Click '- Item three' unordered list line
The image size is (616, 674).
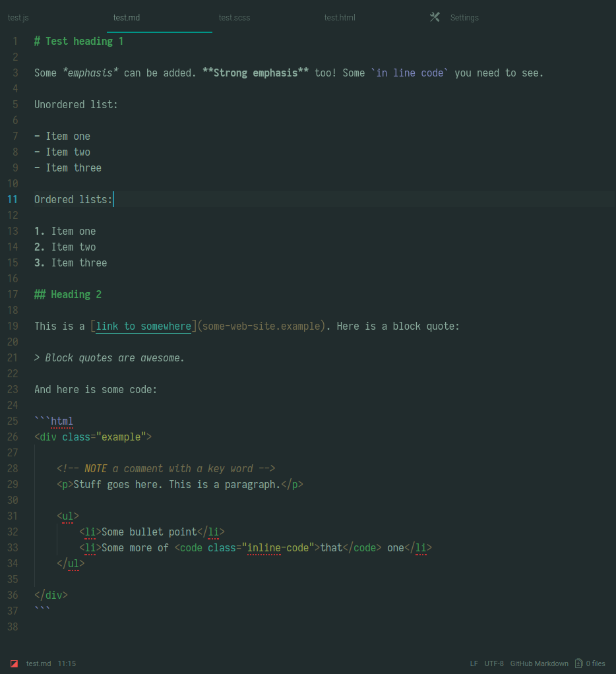(x=68, y=168)
